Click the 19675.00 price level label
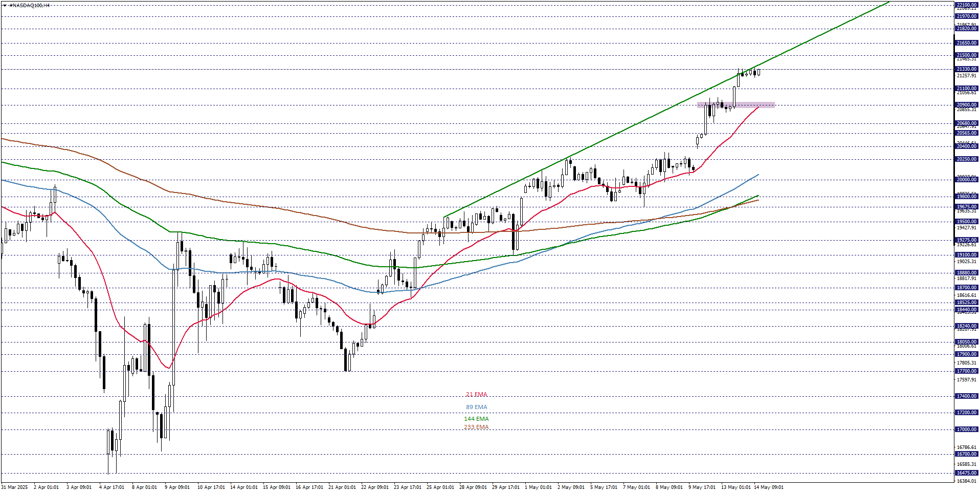Screen dimensions: 980x493 (967, 207)
